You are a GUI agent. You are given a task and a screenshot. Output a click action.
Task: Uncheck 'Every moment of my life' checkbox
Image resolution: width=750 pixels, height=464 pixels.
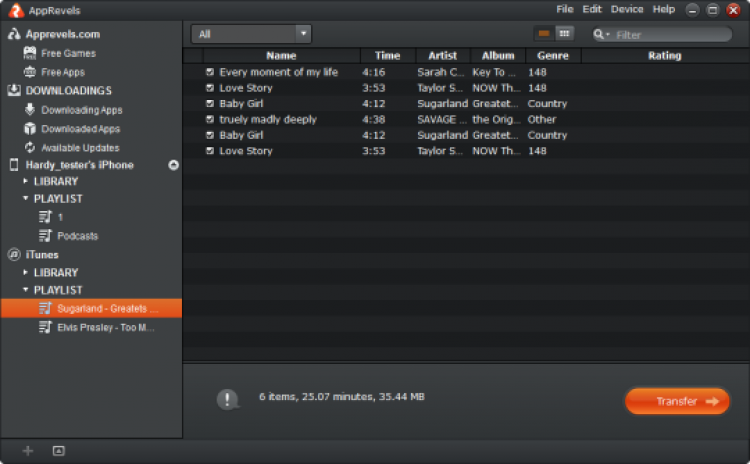click(210, 72)
